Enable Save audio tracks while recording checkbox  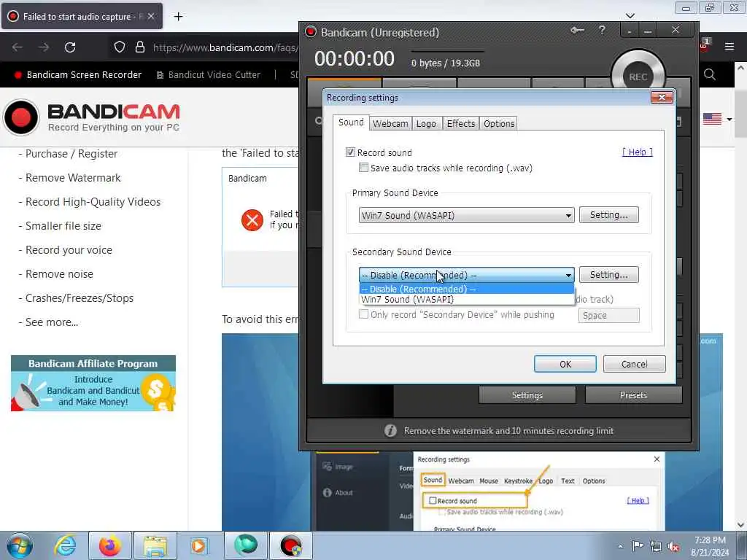tap(364, 168)
